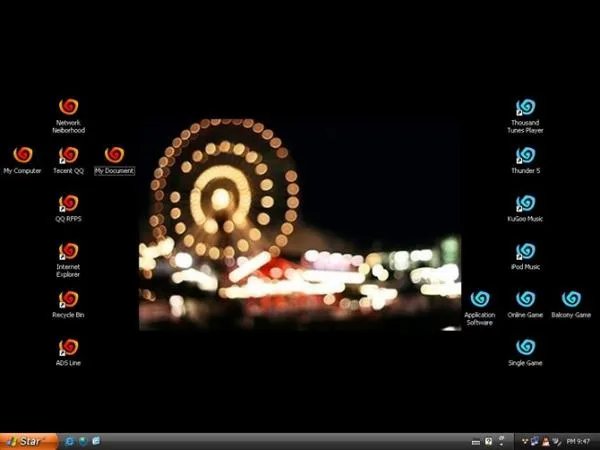Launch Thousand Tunes Player shortcut
Image resolution: width=600 pixels, height=450 pixels.
click(525, 108)
